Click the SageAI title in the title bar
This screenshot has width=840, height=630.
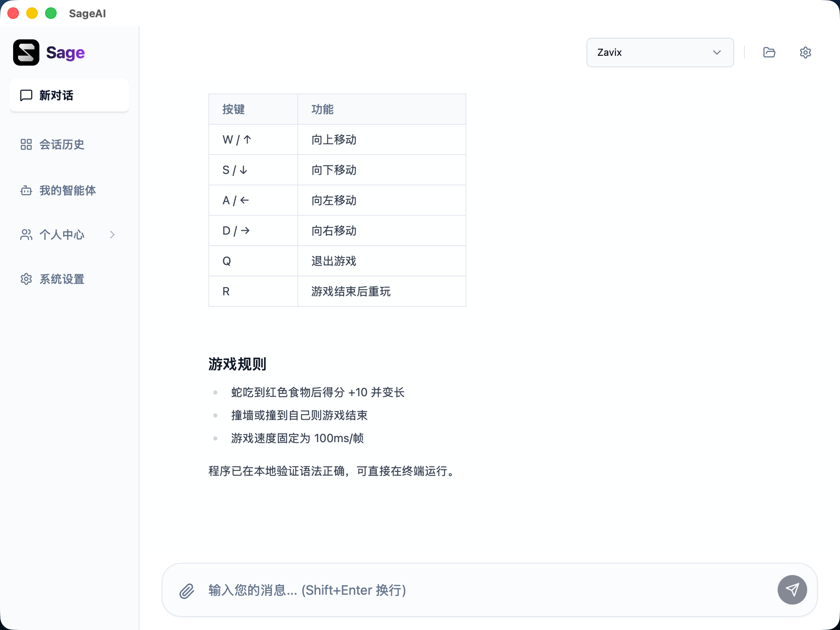click(x=87, y=14)
